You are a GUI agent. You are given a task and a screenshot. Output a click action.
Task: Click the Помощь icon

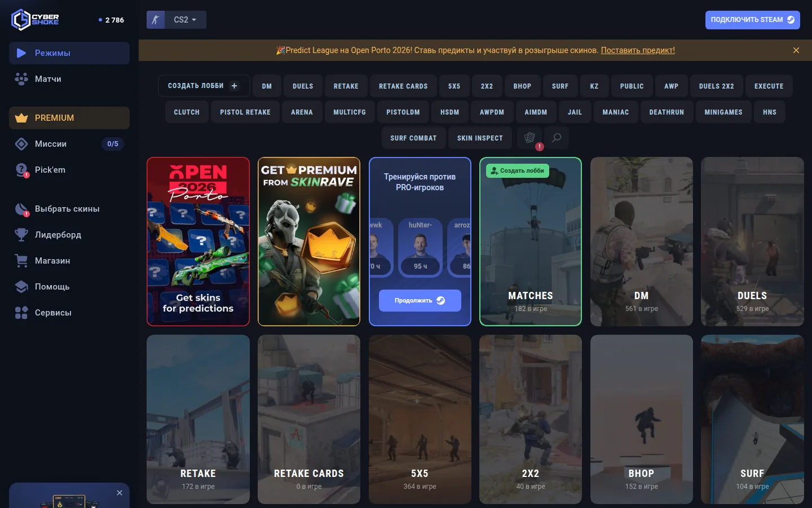tap(21, 287)
